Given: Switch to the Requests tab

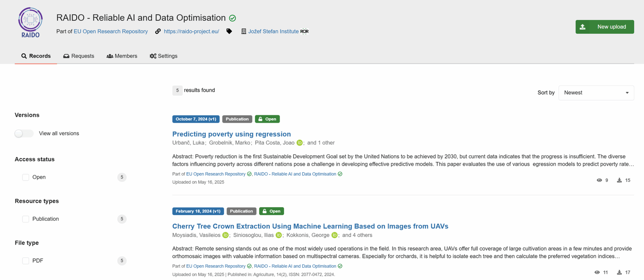Looking at the screenshot, I should click(x=78, y=56).
